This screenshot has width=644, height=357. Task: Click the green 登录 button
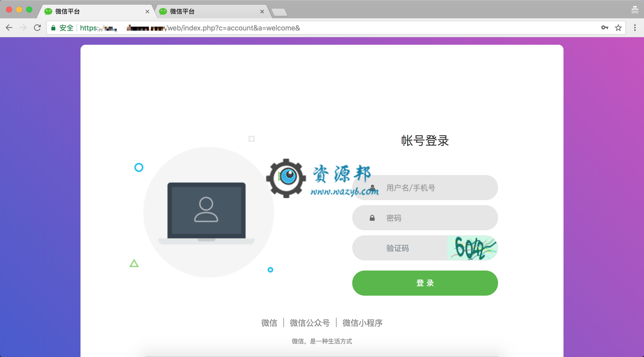point(425,283)
